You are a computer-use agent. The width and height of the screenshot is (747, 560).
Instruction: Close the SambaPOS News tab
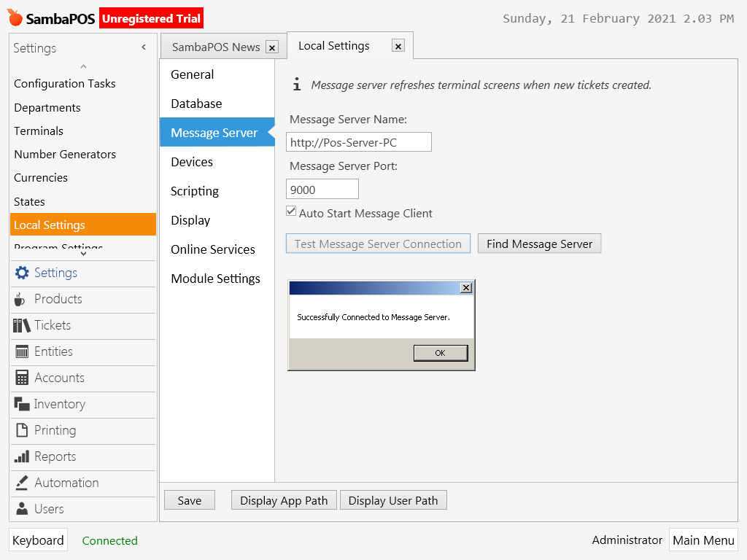(x=272, y=47)
